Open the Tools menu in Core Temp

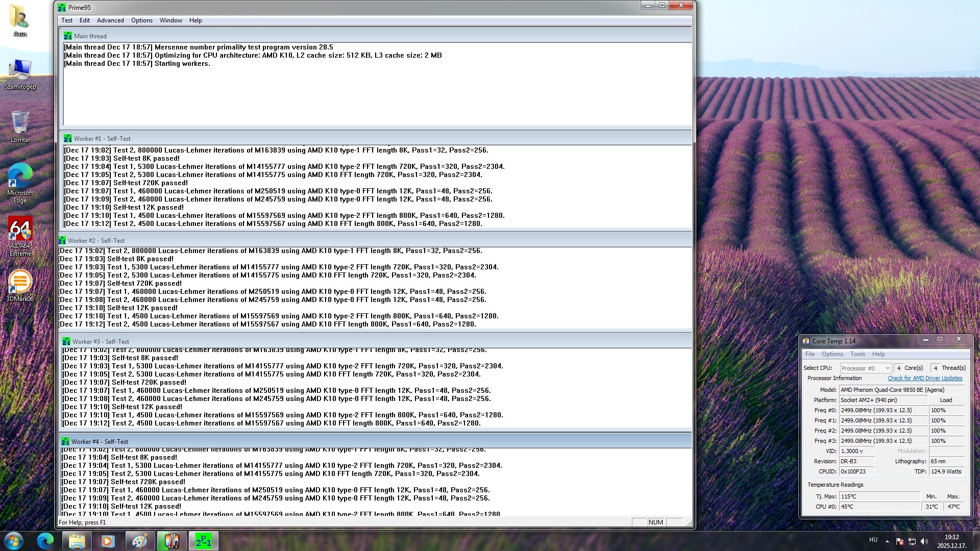tap(857, 354)
